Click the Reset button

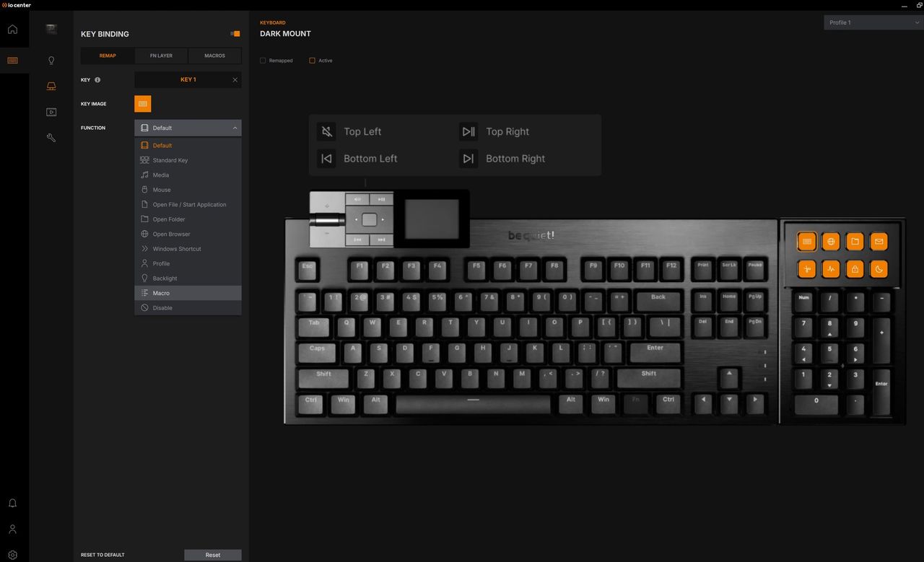(213, 555)
